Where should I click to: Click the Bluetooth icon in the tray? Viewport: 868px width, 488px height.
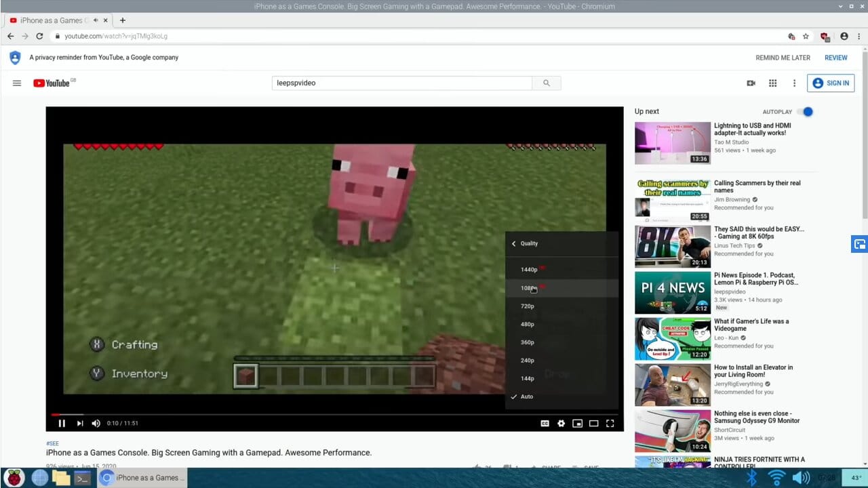coord(753,478)
